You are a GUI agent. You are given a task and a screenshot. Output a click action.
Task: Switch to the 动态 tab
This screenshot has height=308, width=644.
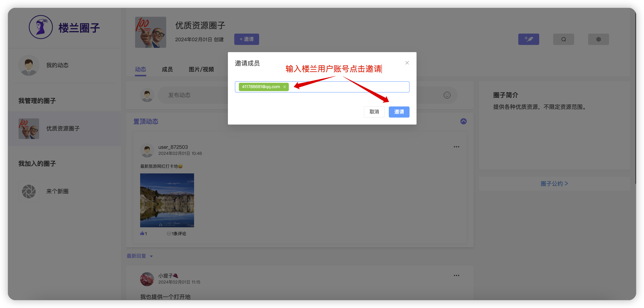(x=140, y=69)
